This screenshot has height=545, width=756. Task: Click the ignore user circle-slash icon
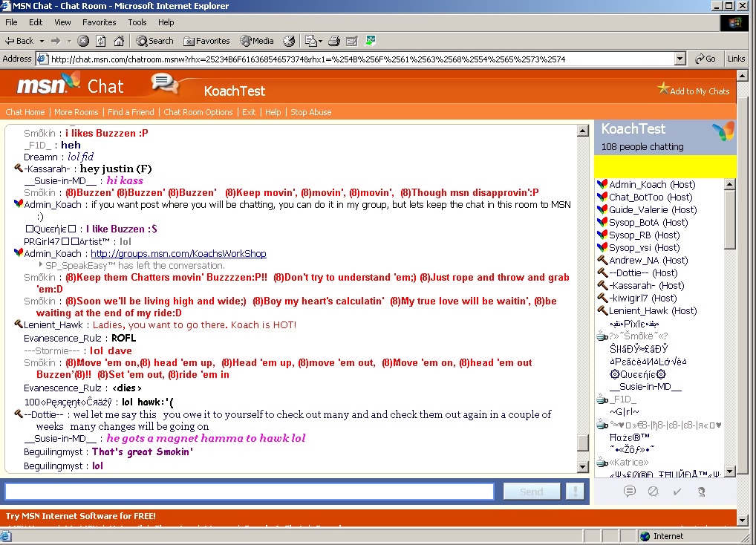coord(654,492)
